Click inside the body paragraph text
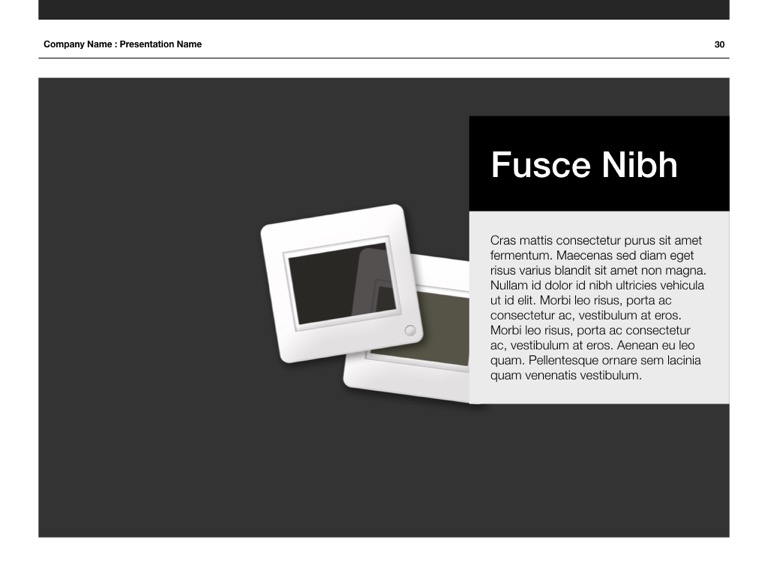This screenshot has height=576, width=768. pos(596,308)
